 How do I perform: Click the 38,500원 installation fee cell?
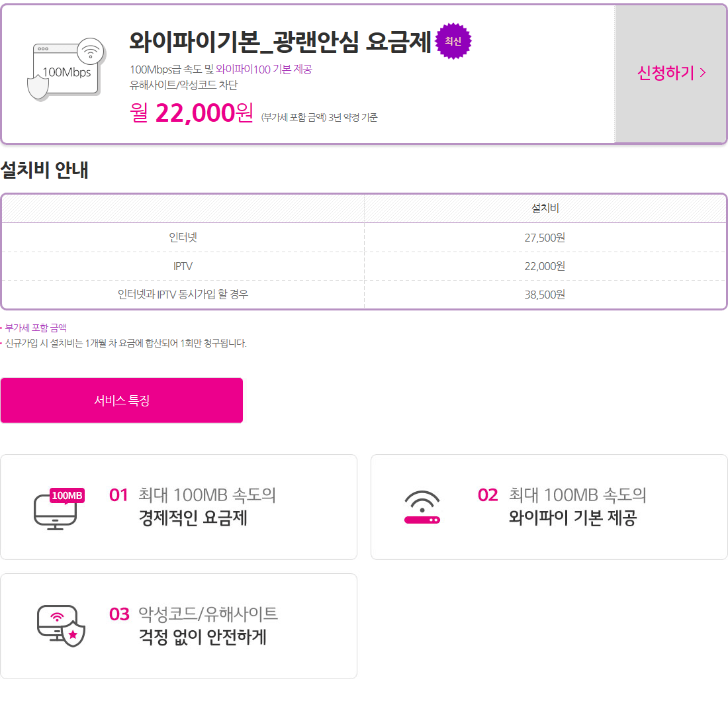[x=545, y=295]
